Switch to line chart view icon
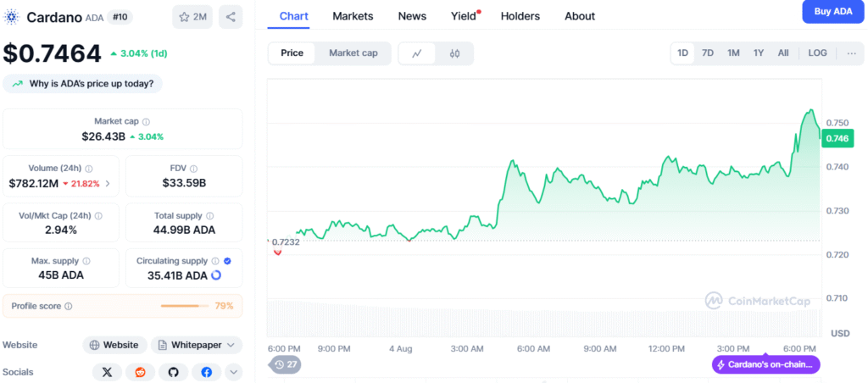Screen dimensions: 868x383 coord(417,53)
